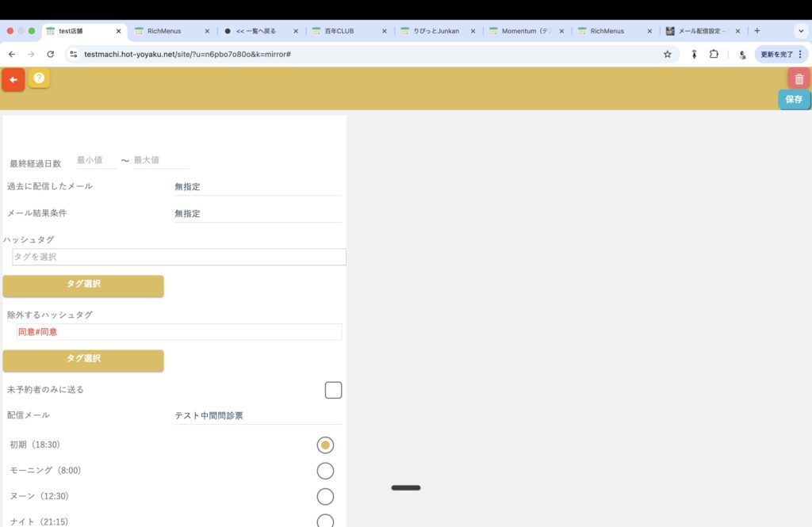Open the メール結果条件 dropdown

click(x=258, y=214)
